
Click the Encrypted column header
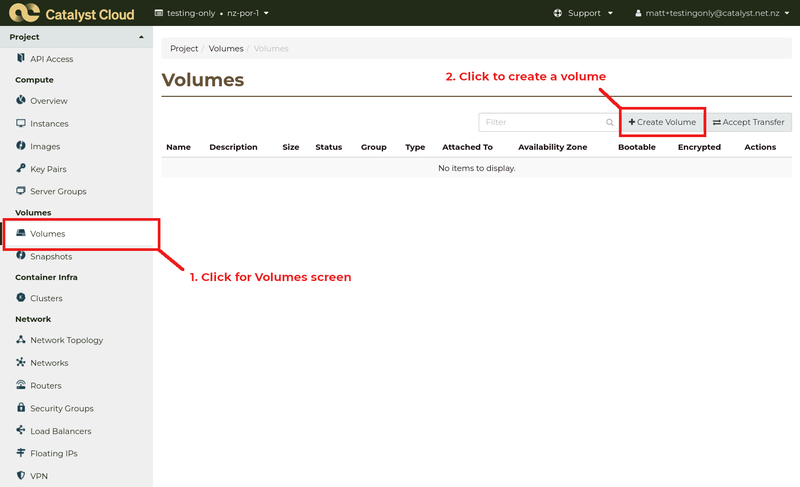point(699,147)
